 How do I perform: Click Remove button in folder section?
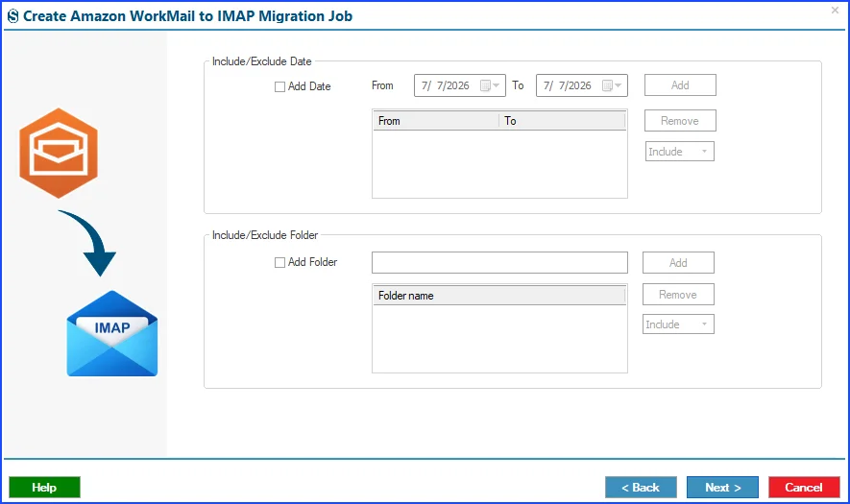point(678,295)
